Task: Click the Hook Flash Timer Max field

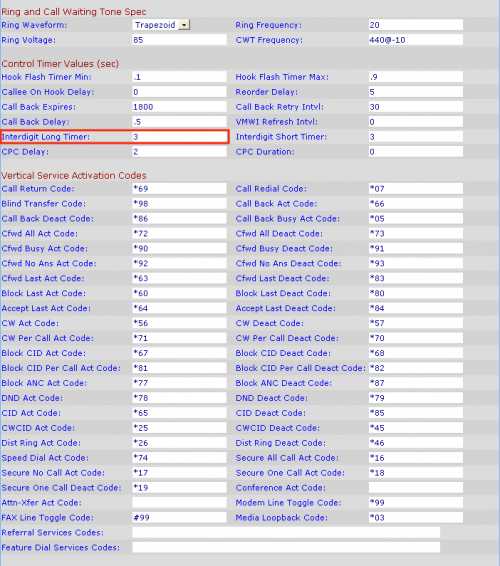Action: pos(416,77)
